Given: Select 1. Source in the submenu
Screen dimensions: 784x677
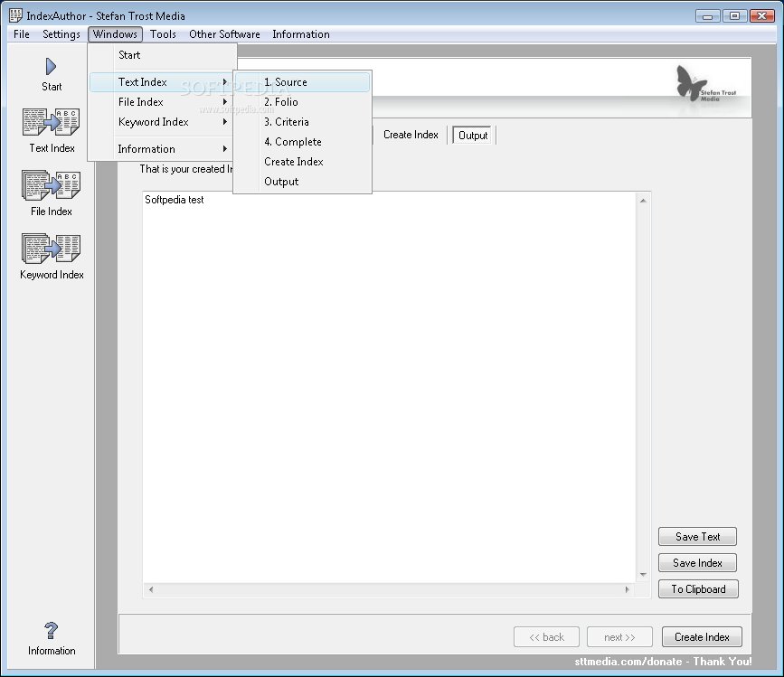Looking at the screenshot, I should click(x=303, y=82).
